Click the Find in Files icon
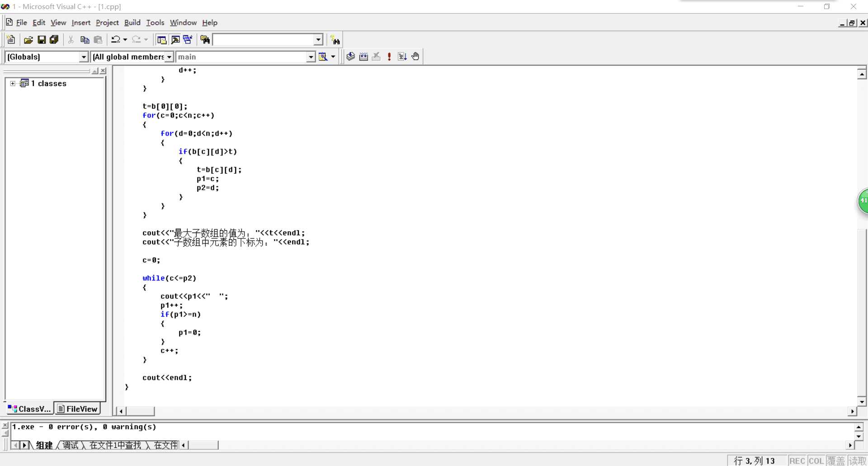Viewport: 868px width, 466px height. 205,40
